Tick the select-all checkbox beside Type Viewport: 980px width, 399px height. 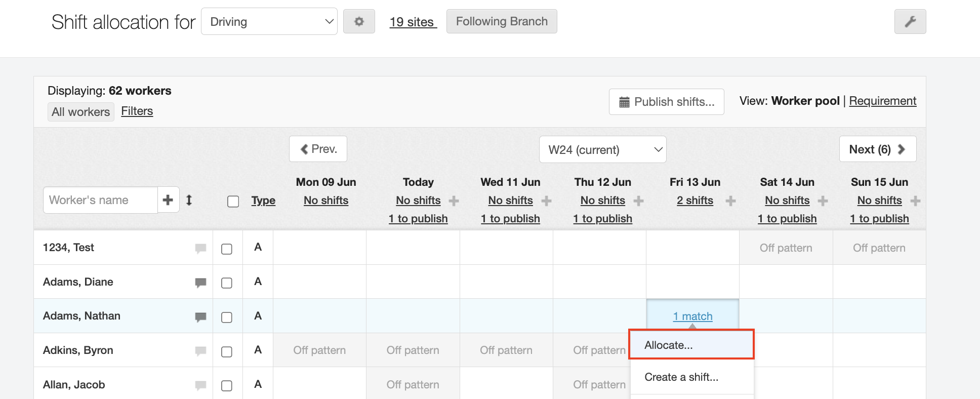(x=233, y=201)
